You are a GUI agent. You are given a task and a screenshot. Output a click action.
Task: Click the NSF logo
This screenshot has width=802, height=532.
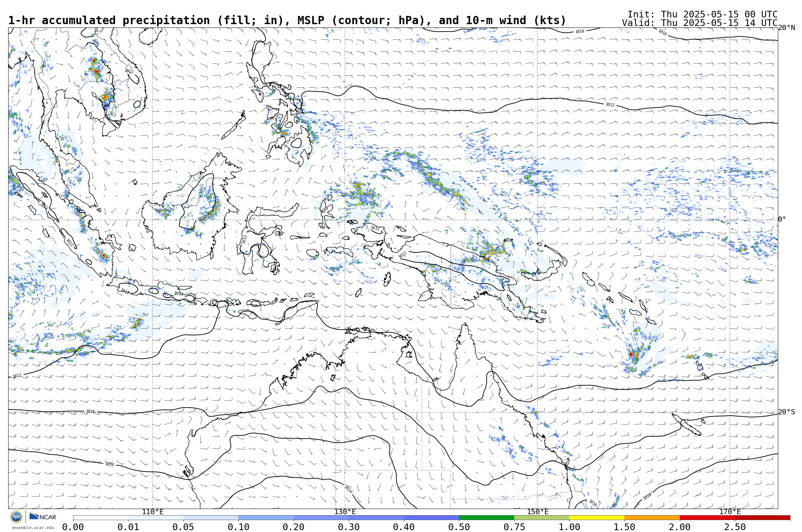[x=16, y=516]
